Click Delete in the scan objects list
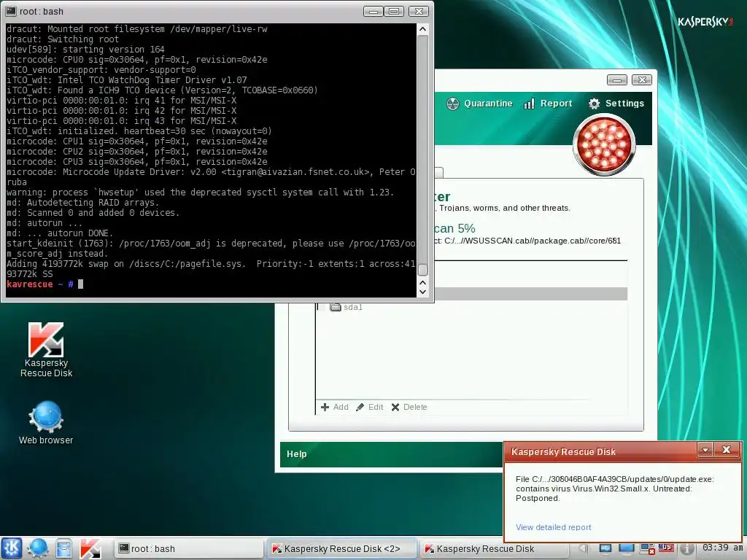This screenshot has height=560, width=747. [409, 407]
